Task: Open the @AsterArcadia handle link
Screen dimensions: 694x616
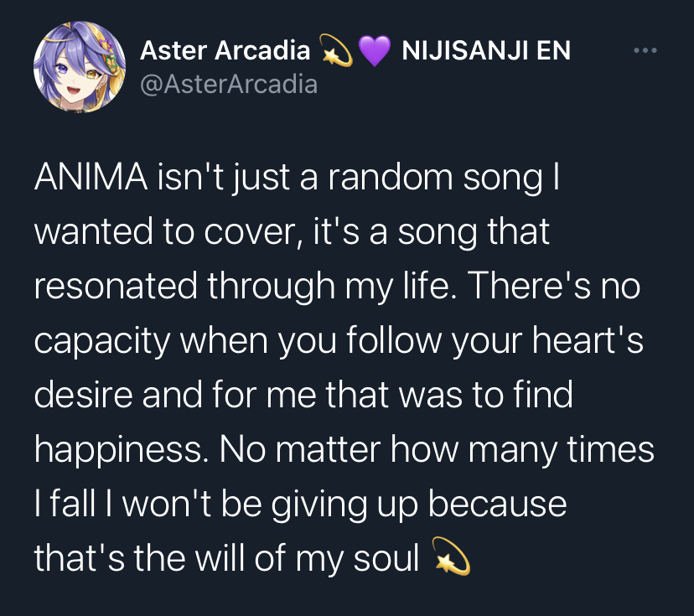Action: [x=229, y=84]
